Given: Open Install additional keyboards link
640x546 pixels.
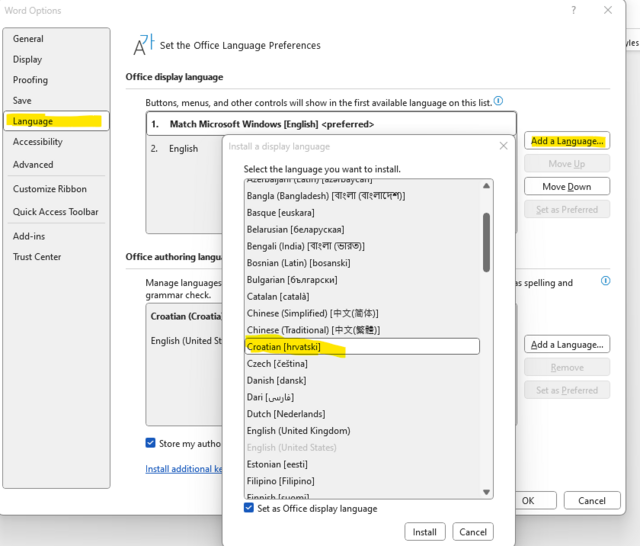Looking at the screenshot, I should point(184,469).
